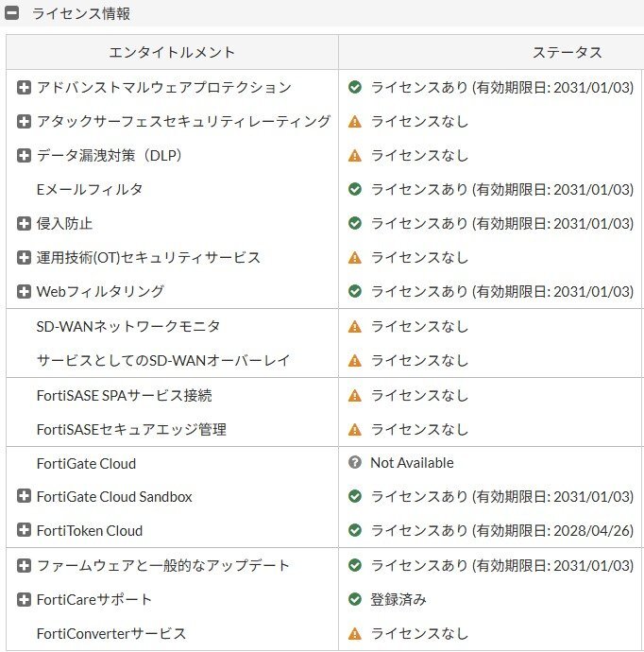The image size is (644, 652).
Task: Expand the Webフィルタリング entry
Action: point(25,292)
